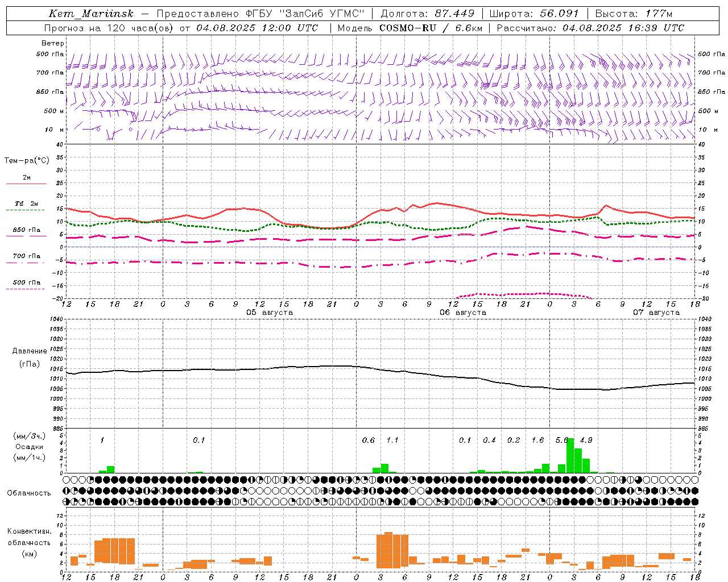This screenshot has width=728, height=582.
Task: Click the (мм/3ч.) unit label
Action: click(x=30, y=436)
